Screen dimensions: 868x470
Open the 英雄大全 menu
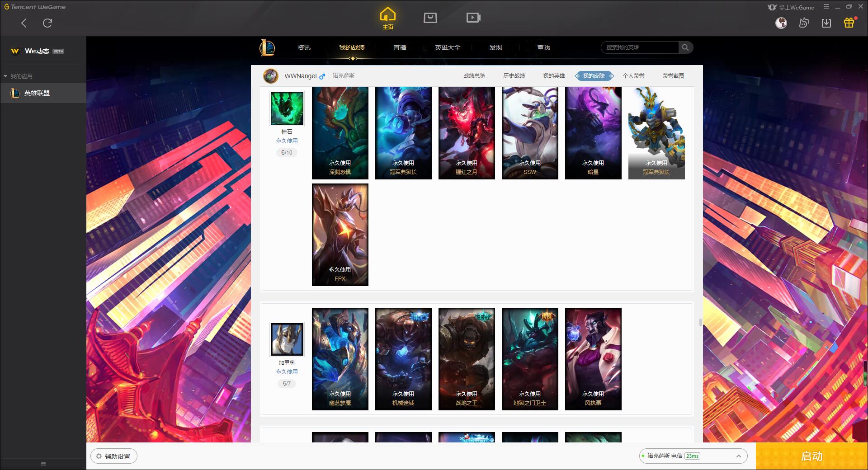point(448,47)
